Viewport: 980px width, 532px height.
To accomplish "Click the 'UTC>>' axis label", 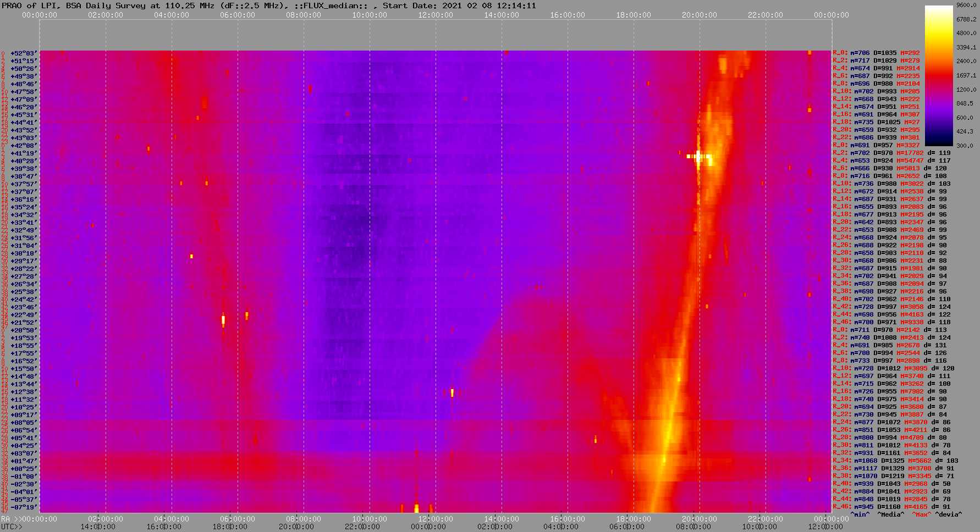I will (12, 527).
